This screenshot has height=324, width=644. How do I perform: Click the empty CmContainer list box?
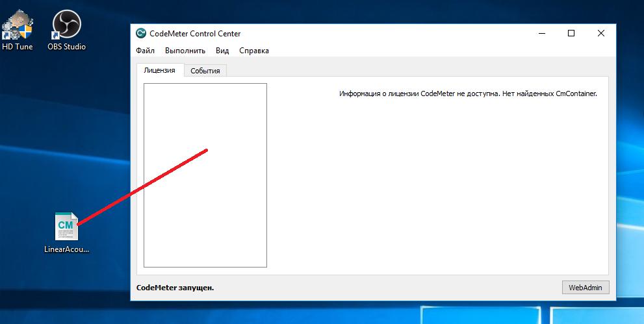tap(205, 175)
